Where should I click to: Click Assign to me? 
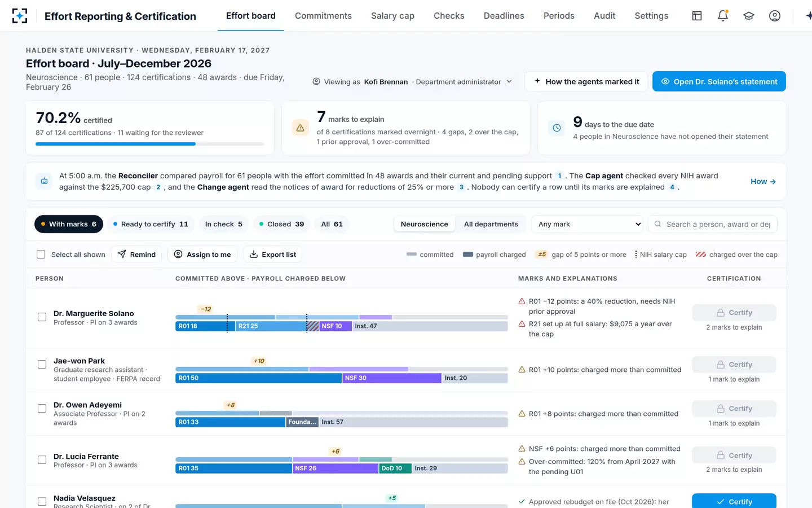202,255
